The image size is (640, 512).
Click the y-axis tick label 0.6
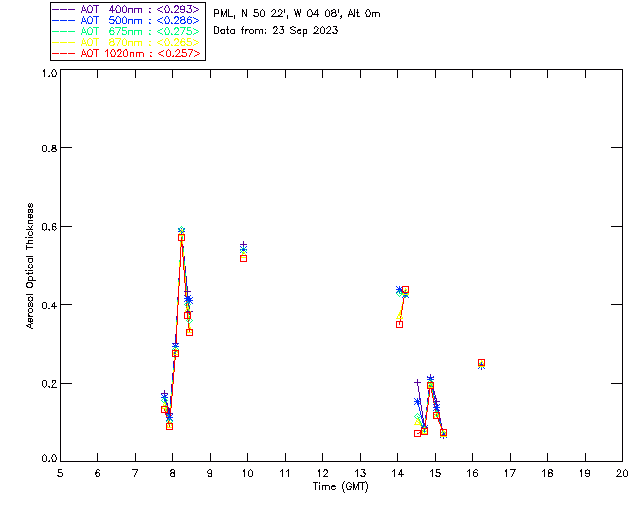pos(49,227)
